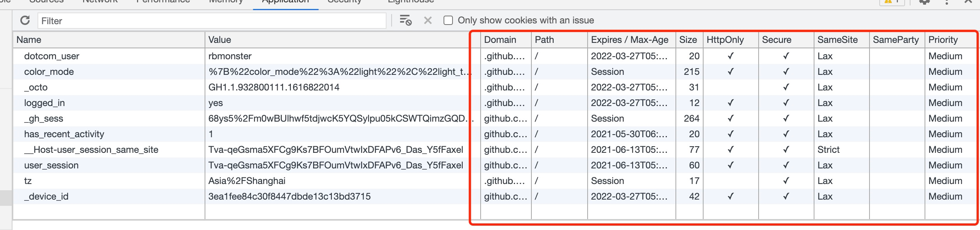This screenshot has height=230, width=980.
Task: Select the dotcom_user cookie row
Action: click(495, 56)
